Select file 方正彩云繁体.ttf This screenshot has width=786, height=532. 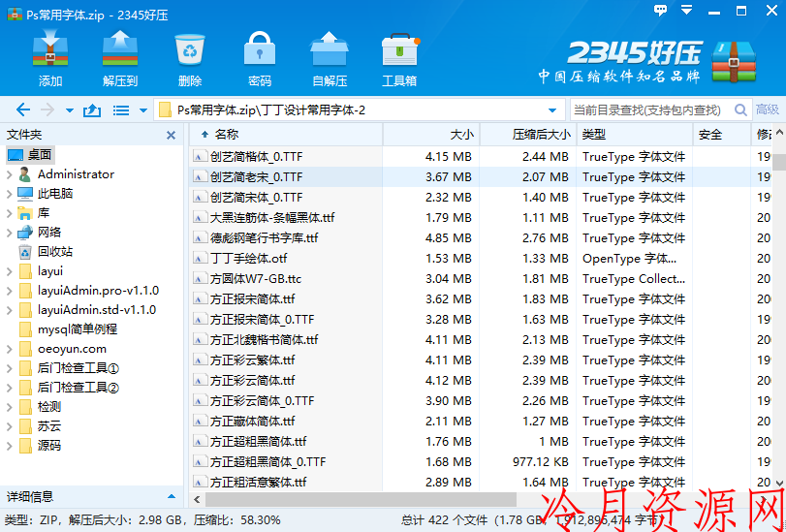pyautogui.click(x=253, y=360)
